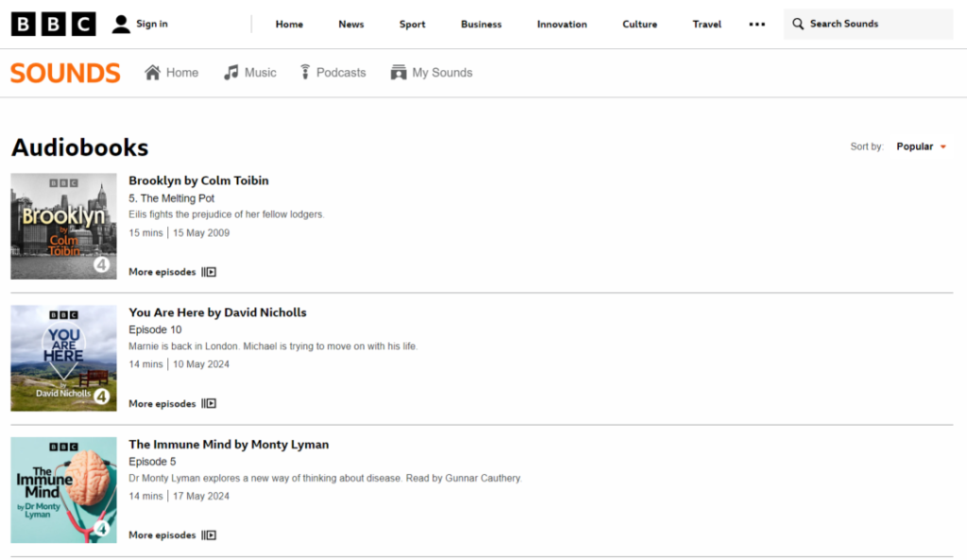Open the News section
The width and height of the screenshot is (967, 560).
pyautogui.click(x=351, y=24)
